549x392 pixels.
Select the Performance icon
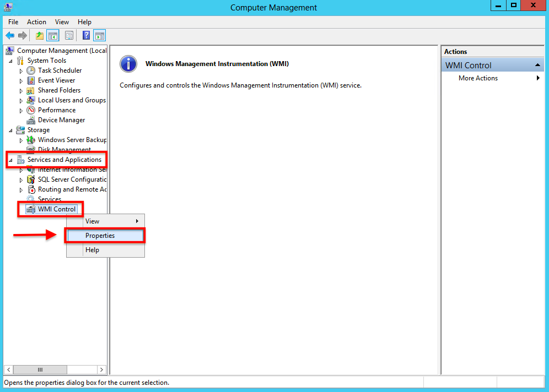click(x=31, y=110)
